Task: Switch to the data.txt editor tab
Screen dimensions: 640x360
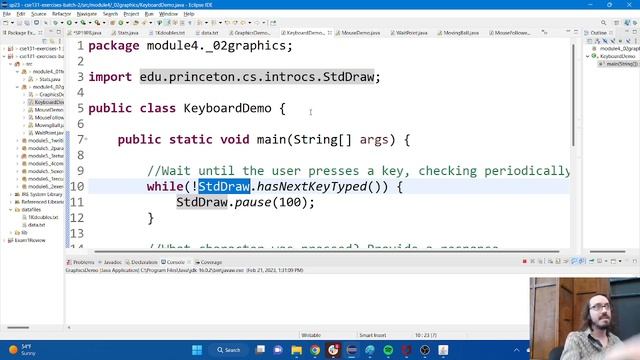Action: coord(207,33)
